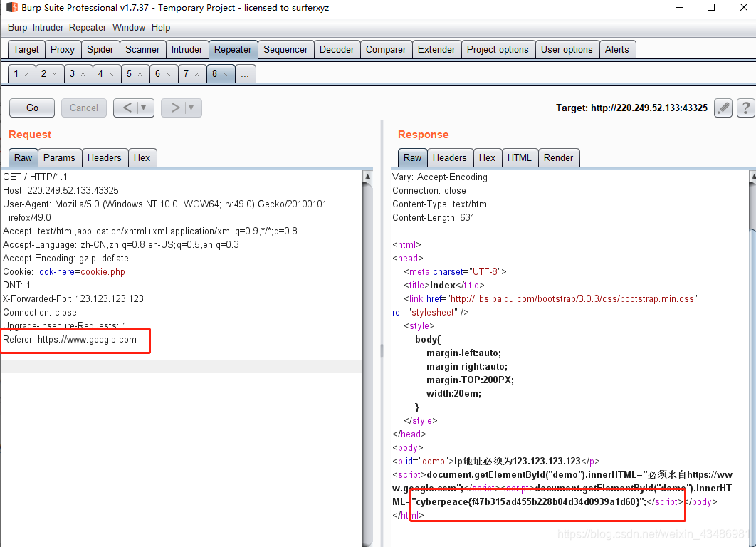Open back history dropdown arrow
This screenshot has height=547, width=756.
(144, 108)
